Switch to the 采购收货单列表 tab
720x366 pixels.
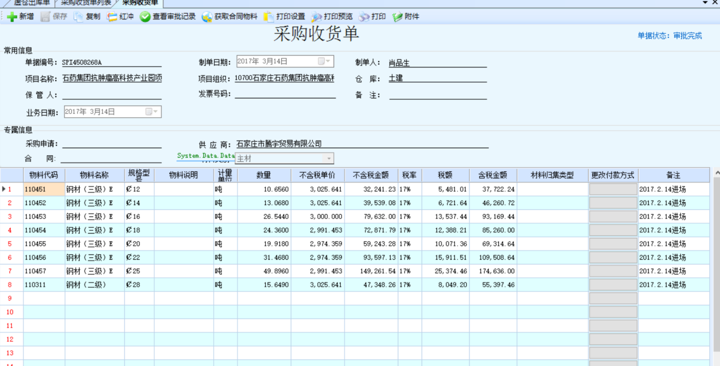(x=86, y=3)
